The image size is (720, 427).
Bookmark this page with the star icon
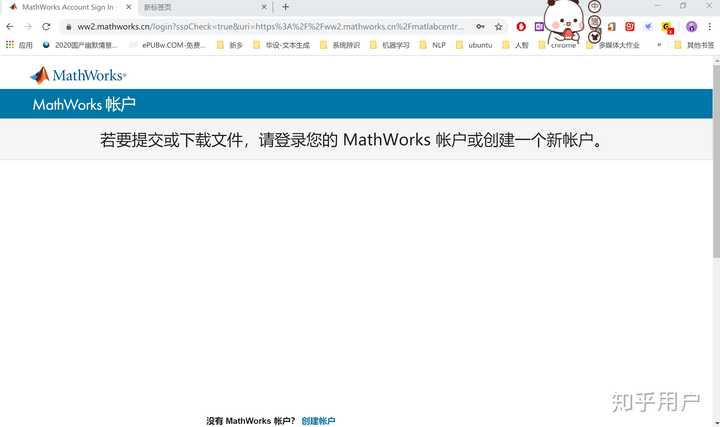[x=499, y=27]
